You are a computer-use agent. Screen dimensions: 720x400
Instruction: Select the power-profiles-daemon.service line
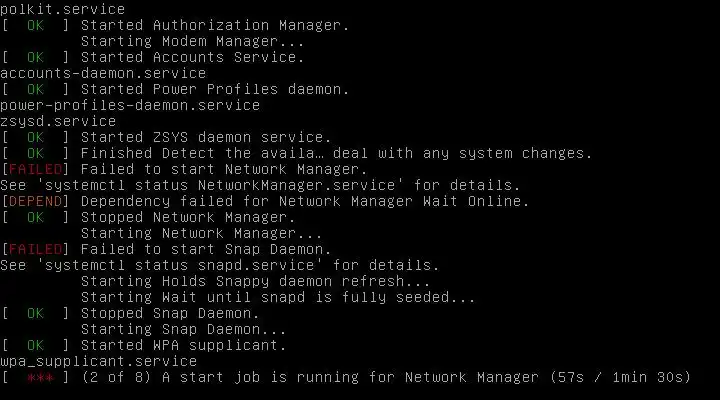(130, 105)
